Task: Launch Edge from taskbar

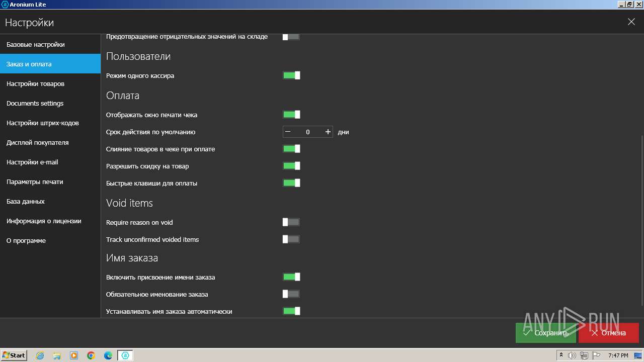Action: coord(108,355)
